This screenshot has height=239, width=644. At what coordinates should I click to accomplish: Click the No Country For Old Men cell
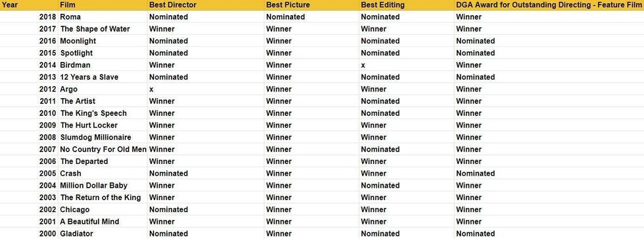click(x=103, y=149)
